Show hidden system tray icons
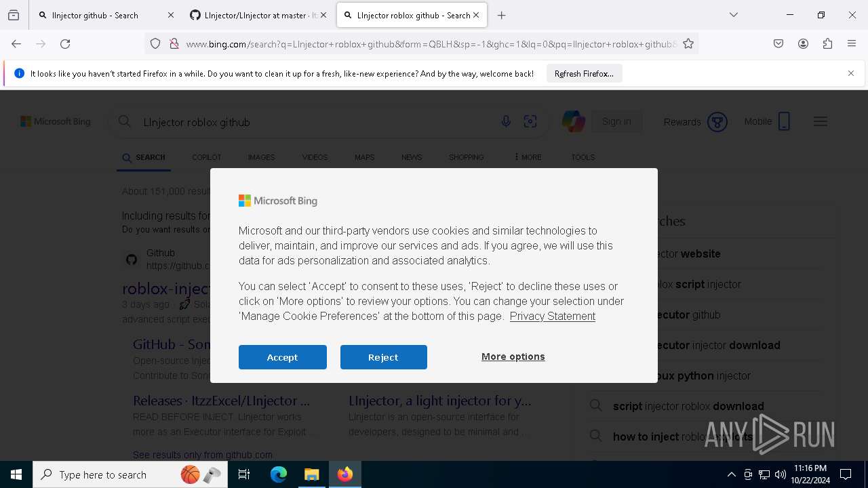Viewport: 868px width, 488px height. pyautogui.click(x=731, y=474)
